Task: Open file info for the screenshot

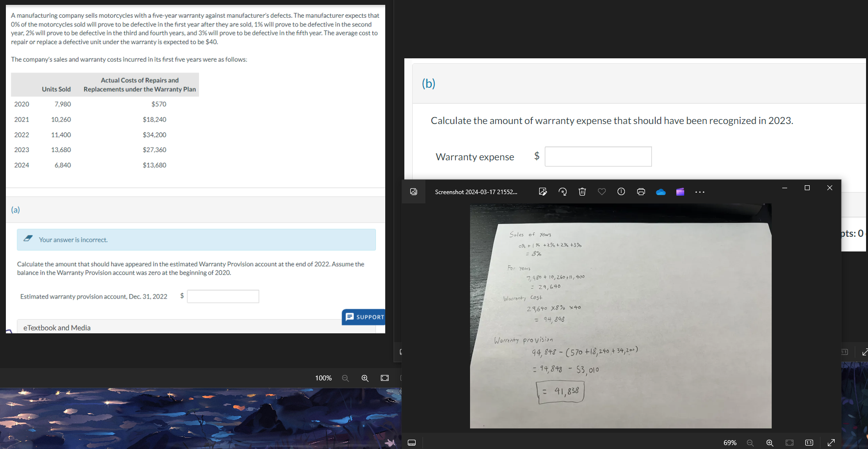Action: pyautogui.click(x=621, y=192)
